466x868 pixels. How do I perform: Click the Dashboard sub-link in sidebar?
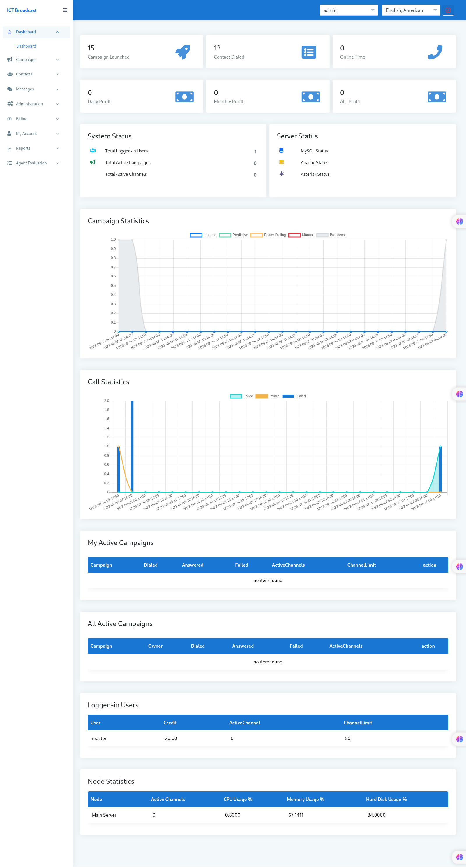[26, 46]
